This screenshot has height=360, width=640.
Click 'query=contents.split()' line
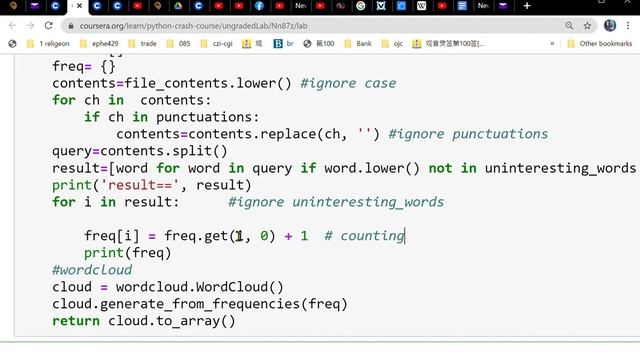(x=140, y=151)
